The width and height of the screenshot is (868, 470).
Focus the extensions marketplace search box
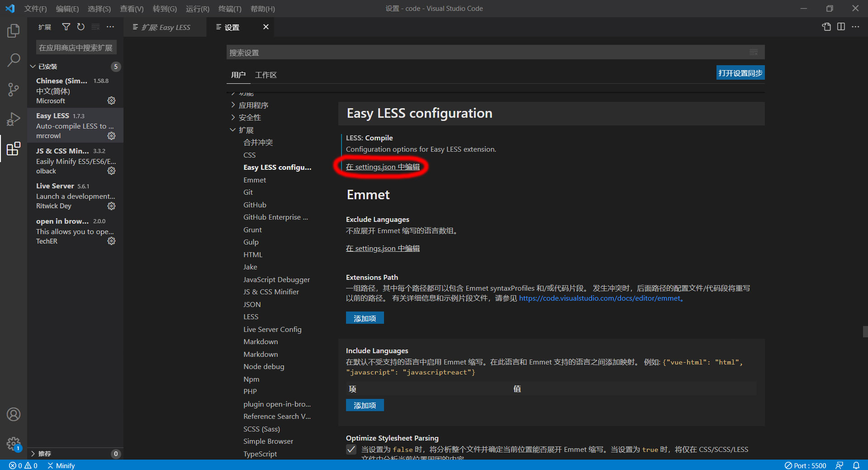pyautogui.click(x=76, y=48)
